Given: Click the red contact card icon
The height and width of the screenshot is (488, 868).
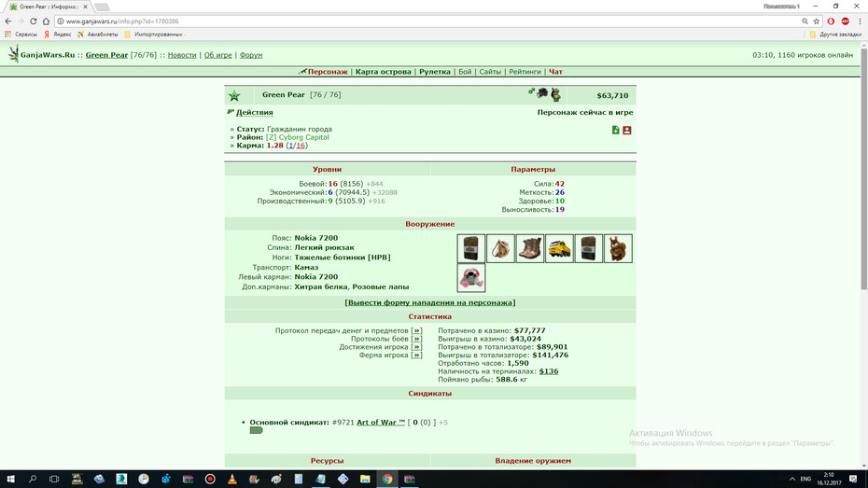Looking at the screenshot, I should (x=627, y=130).
